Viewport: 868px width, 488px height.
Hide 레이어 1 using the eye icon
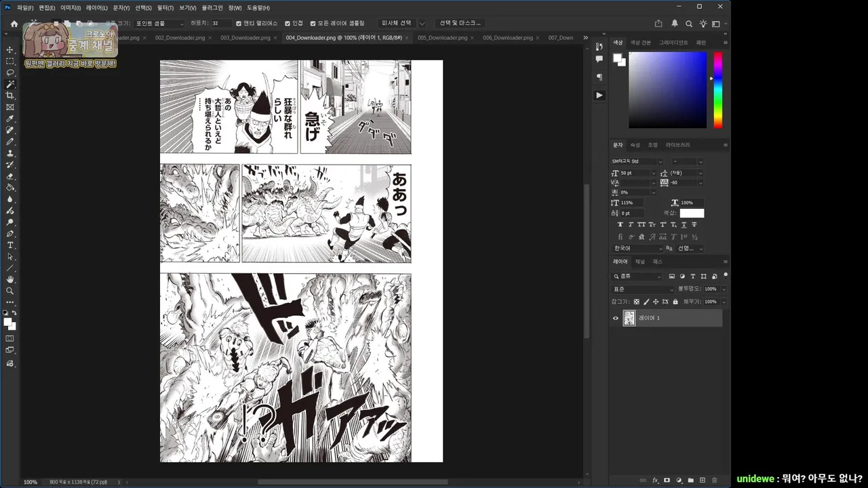point(616,318)
